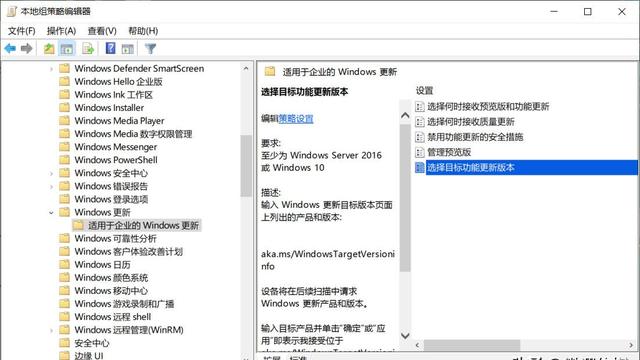Maximize the 本地组策略编辑器 window

[x=587, y=11]
